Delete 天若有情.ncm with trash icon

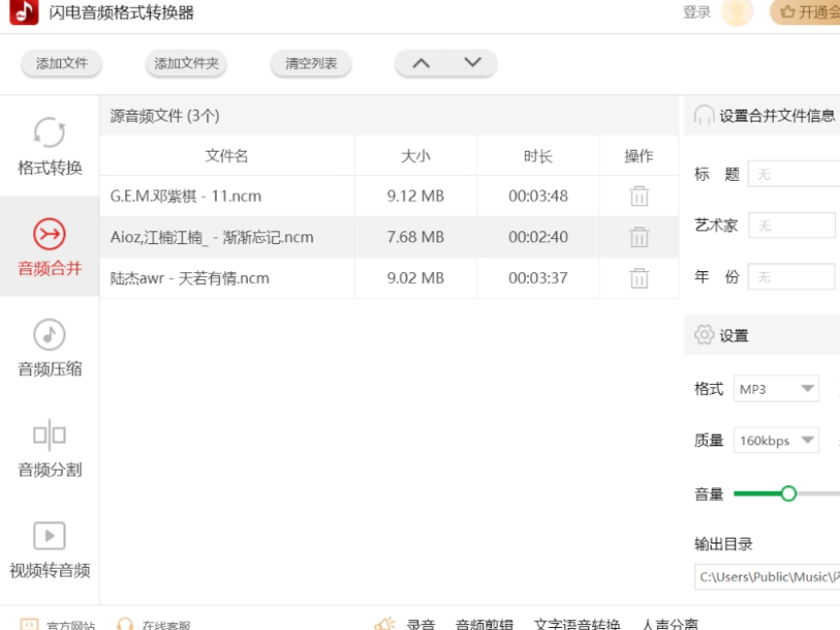[x=639, y=278]
